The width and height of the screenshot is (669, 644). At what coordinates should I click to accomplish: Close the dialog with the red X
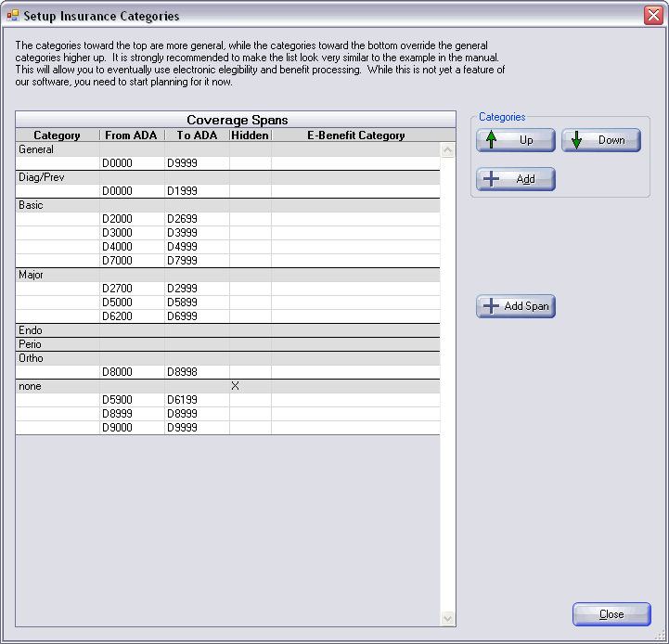coord(653,16)
